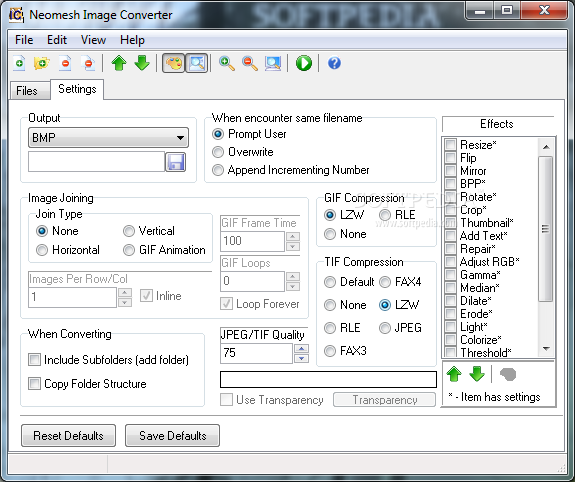Click the output folder path field
Image resolution: width=575 pixels, height=482 pixels.
point(96,162)
